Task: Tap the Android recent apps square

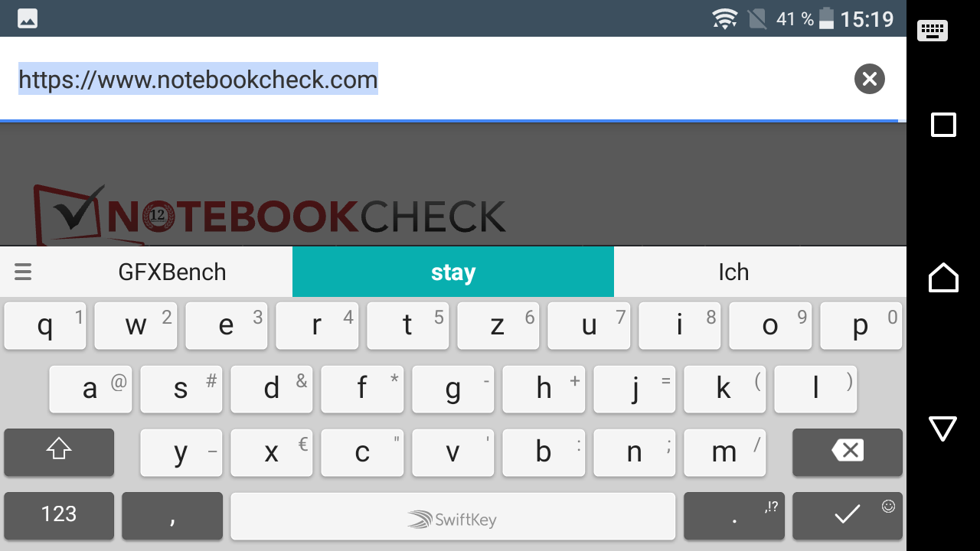Action: (943, 125)
